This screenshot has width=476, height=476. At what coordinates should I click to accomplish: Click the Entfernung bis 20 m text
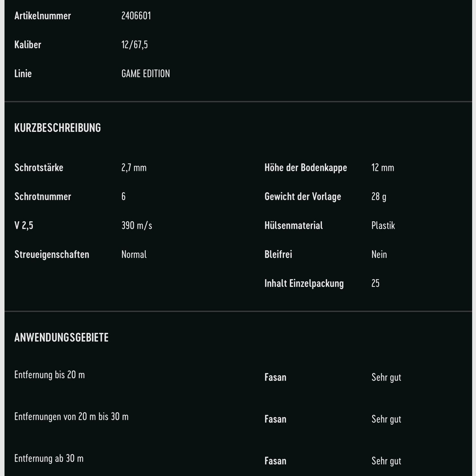coord(50,375)
